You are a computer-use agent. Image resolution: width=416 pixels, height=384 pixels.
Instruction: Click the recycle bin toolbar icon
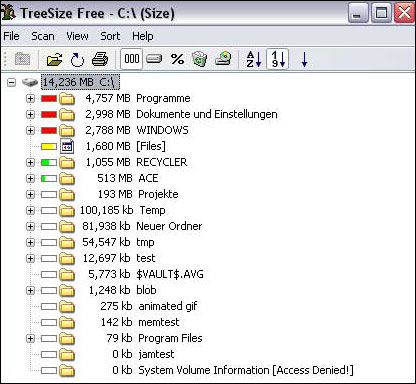(199, 59)
